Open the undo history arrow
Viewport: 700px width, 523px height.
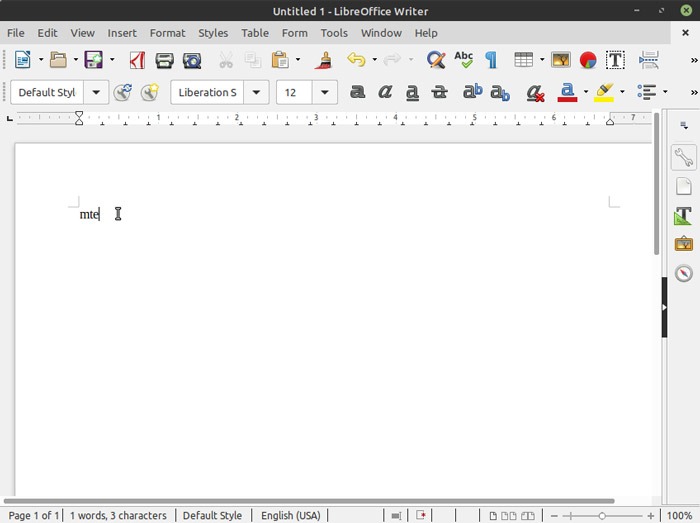[375, 60]
